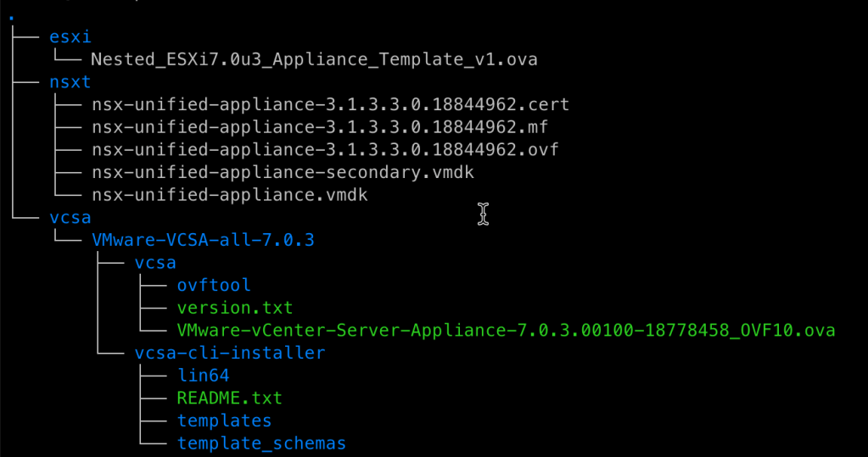
Task: Click the vcsa-cli-installer directory
Action: (x=229, y=353)
